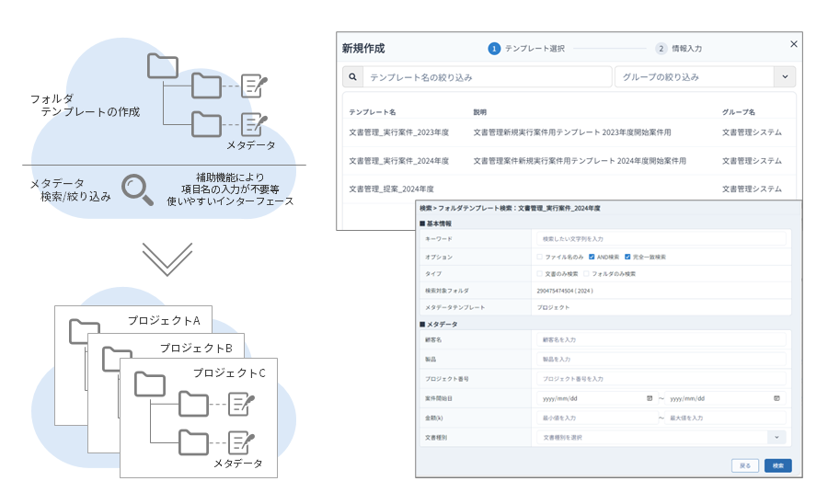Focus the テンプレート名の絞り込み filter field
This screenshot has height=504, width=828.
(488, 77)
